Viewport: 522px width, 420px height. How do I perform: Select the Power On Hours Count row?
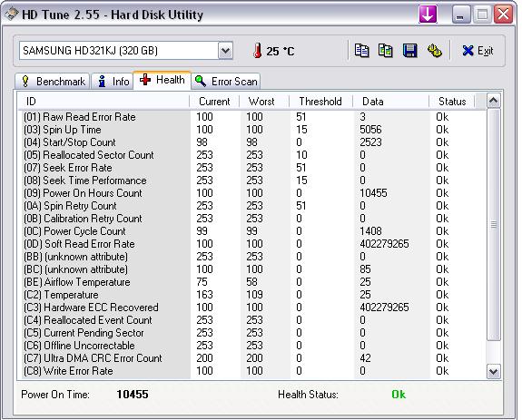click(x=253, y=193)
